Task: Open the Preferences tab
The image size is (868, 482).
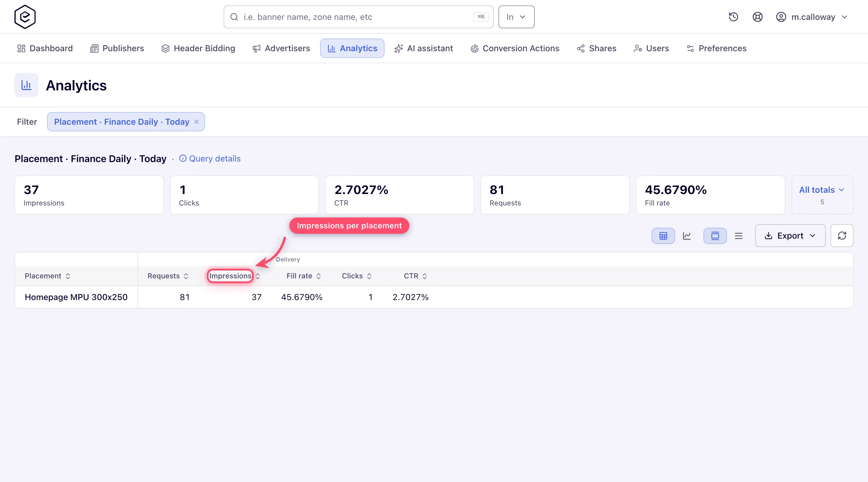Action: click(716, 48)
